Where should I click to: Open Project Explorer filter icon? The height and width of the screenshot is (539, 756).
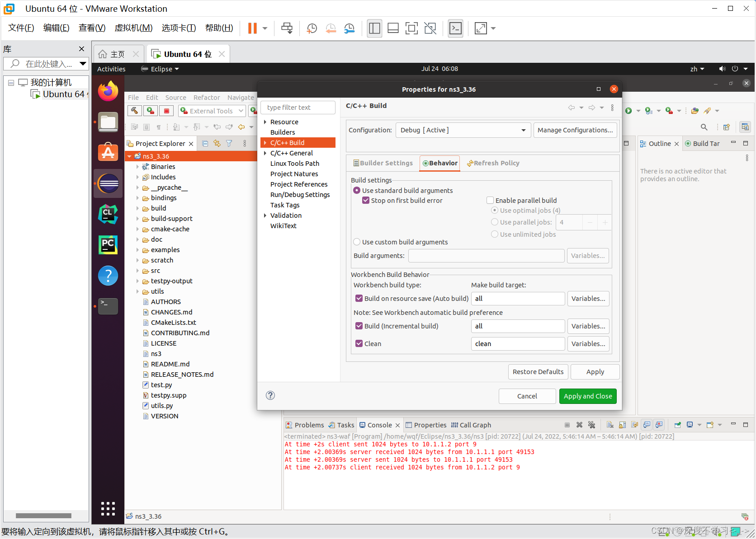(x=229, y=143)
